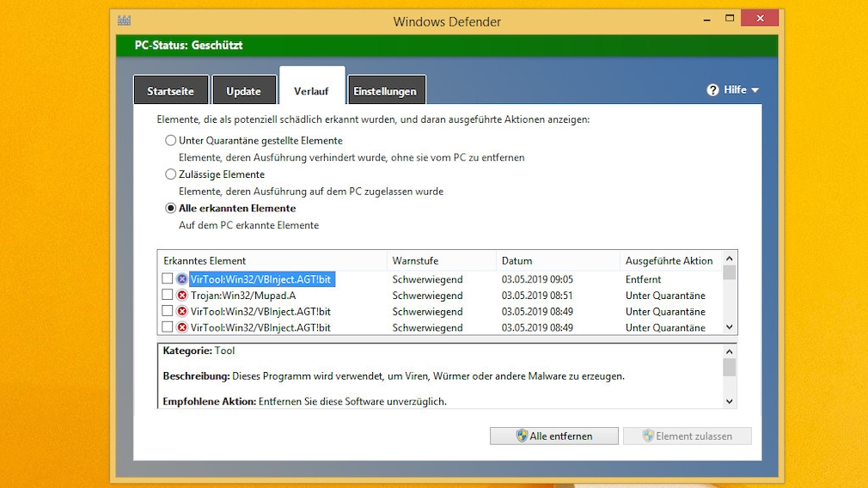Click the date 03.05.2019 09:05
Image resolution: width=868 pixels, height=488 pixels.
click(x=537, y=279)
